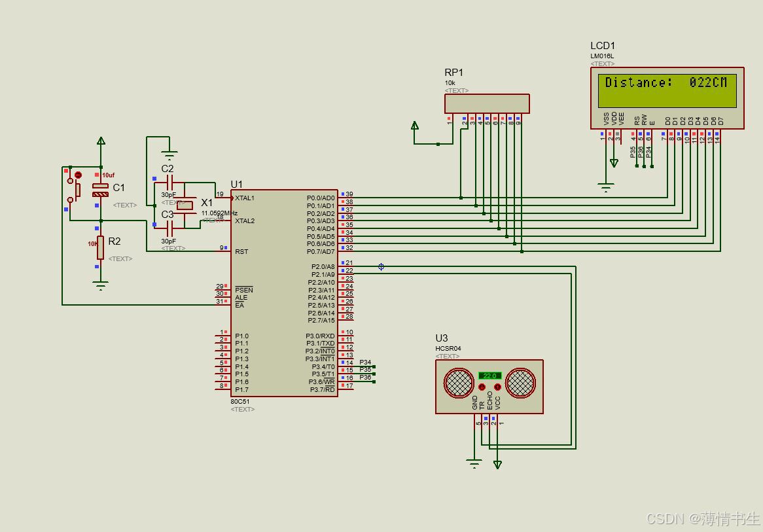Click the ALE pin label on U1

click(241, 298)
